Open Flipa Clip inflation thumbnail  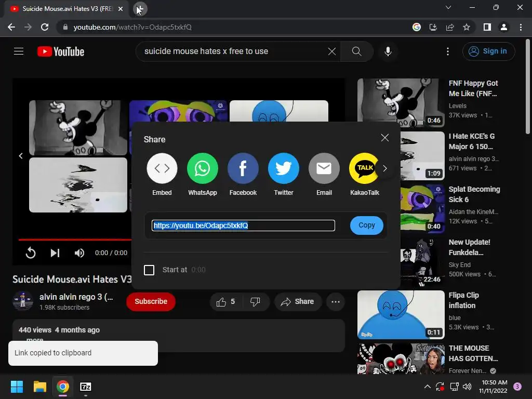click(x=401, y=314)
